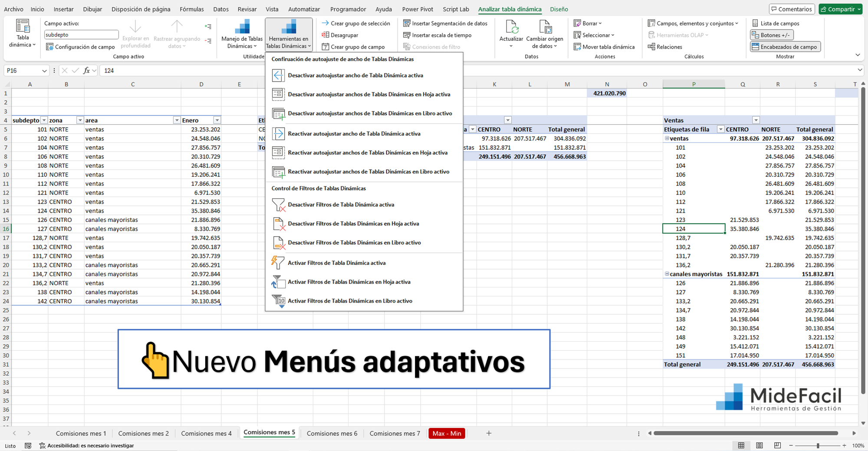Click the Compartir button

pos(841,9)
